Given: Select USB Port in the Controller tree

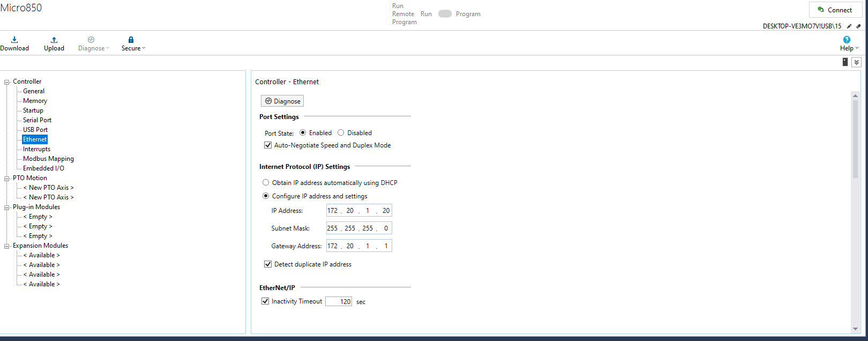Looking at the screenshot, I should (x=35, y=130).
